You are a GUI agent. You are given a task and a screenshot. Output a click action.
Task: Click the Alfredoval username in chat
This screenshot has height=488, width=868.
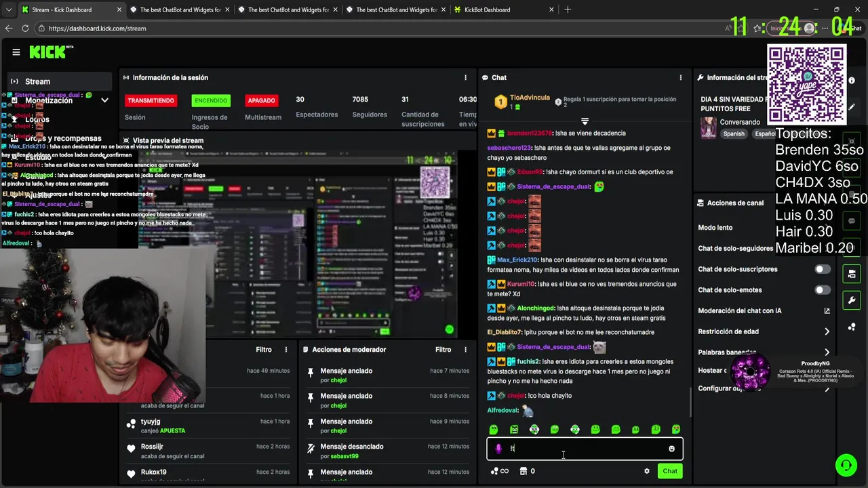502,411
